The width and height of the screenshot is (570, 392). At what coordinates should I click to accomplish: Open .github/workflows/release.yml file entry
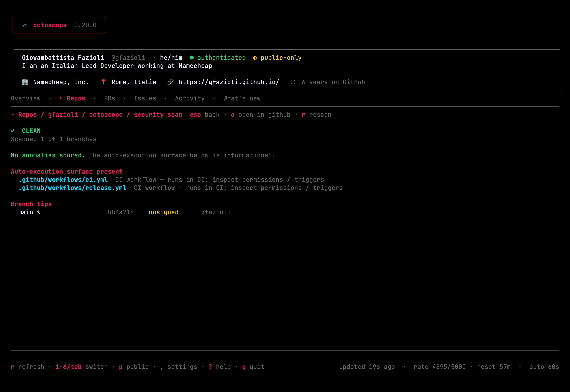(73, 188)
